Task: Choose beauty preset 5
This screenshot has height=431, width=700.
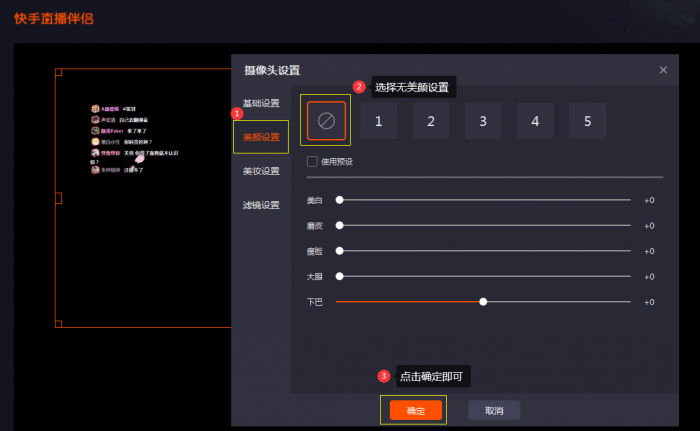Action: point(587,121)
